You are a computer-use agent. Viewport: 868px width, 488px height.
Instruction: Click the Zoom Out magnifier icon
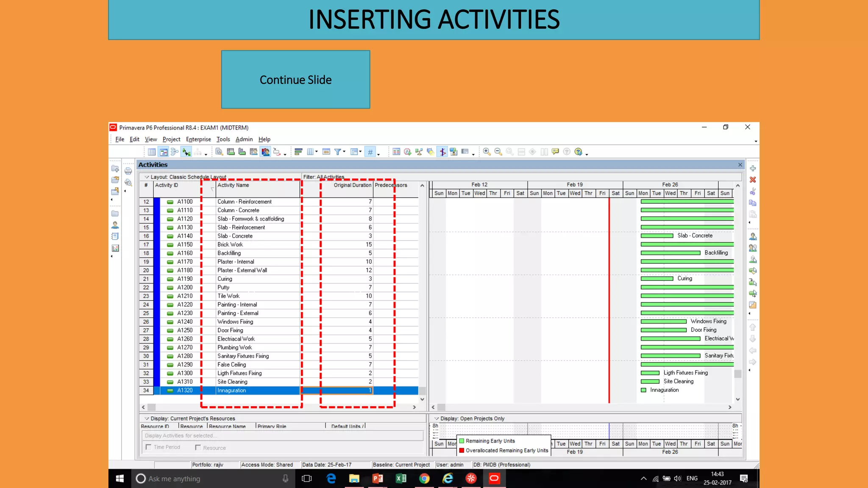[x=498, y=152]
